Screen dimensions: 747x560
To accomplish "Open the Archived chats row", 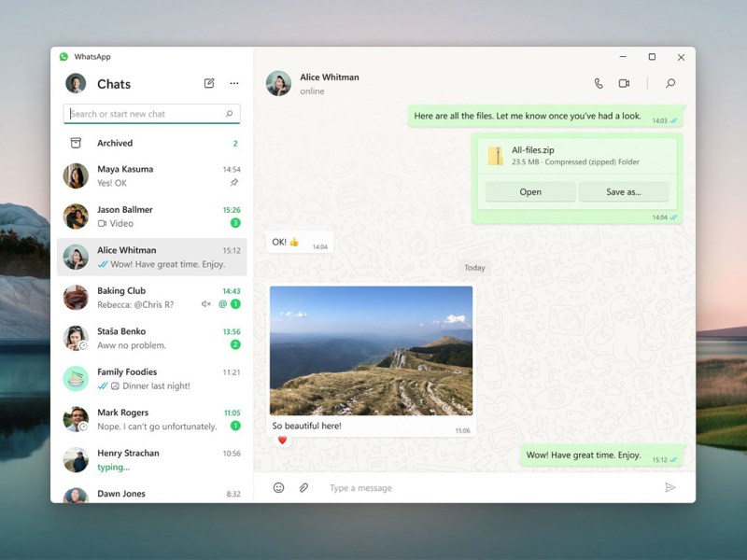I will [152, 143].
